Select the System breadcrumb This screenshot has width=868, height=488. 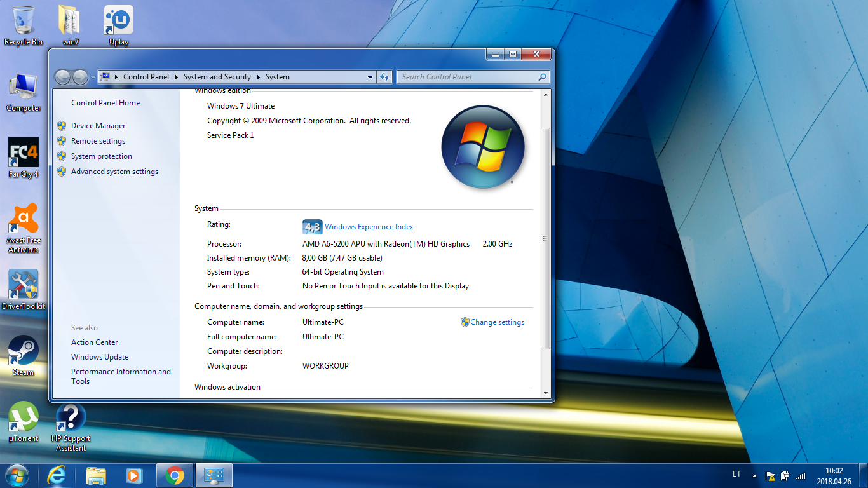pos(278,77)
